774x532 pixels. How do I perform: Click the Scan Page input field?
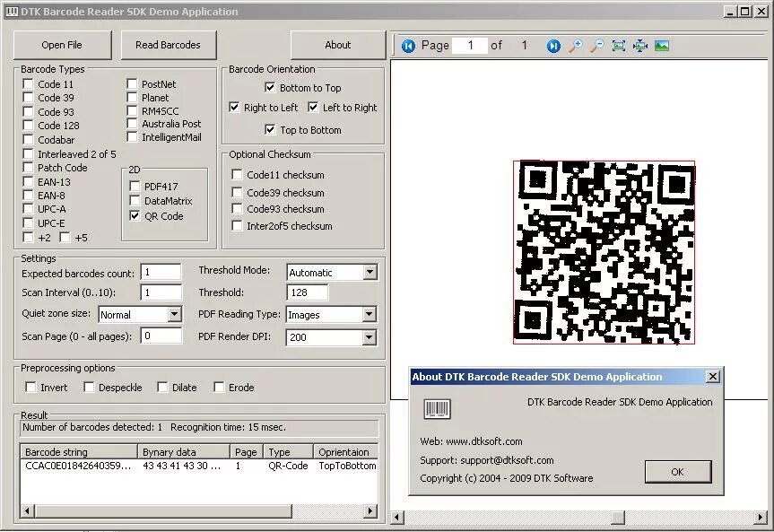[x=161, y=336]
